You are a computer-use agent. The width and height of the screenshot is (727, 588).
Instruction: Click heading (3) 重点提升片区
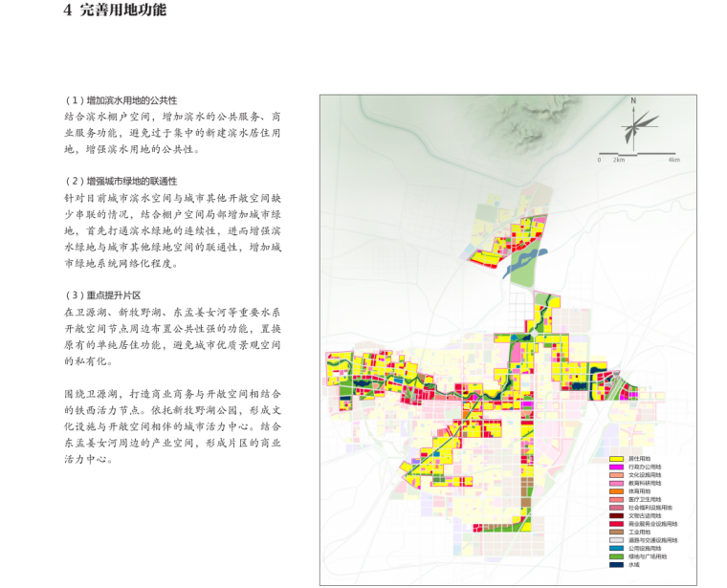103,295
